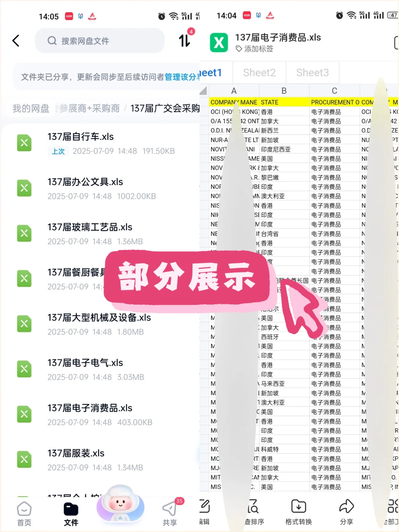Image resolution: width=399 pixels, height=532 pixels.
Task: Select spreadsheet column header A
Action: (x=234, y=91)
